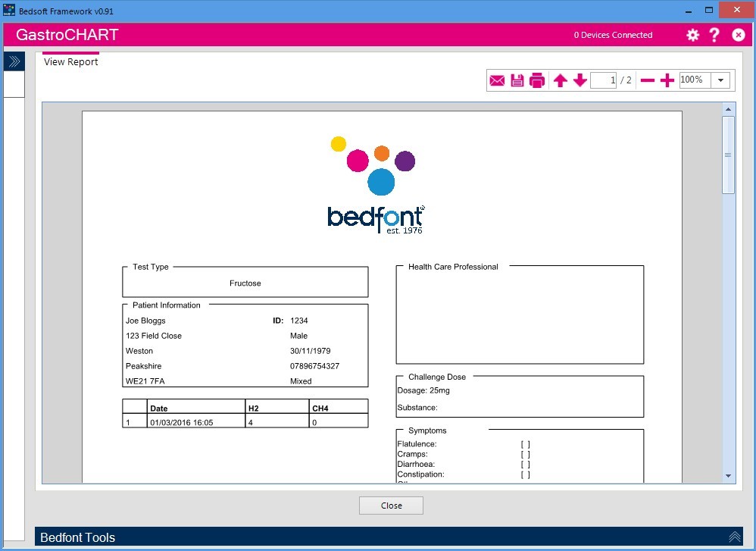Click the birth date '30/11/1979'
Screen dimensions: 756x551
tap(310, 351)
